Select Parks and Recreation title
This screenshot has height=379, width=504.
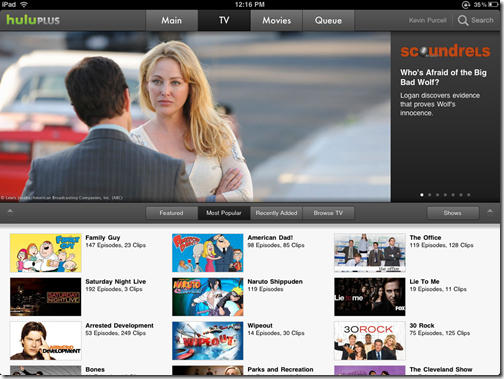[280, 369]
